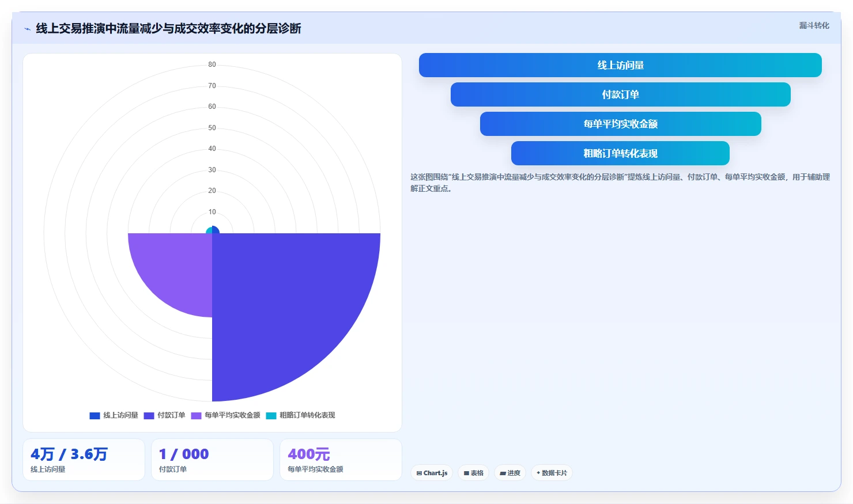This screenshot has height=504, width=853.
Task: Toggle the 粗略订单转化表现 legend swatch
Action: 271,415
